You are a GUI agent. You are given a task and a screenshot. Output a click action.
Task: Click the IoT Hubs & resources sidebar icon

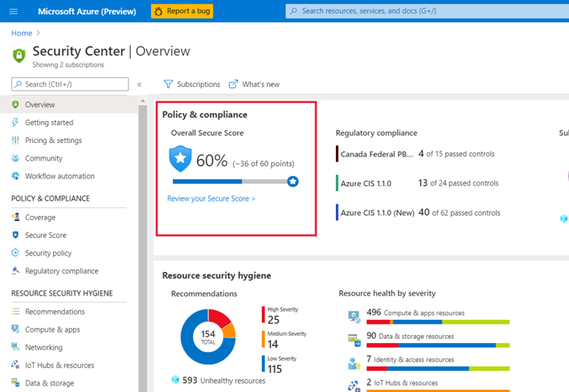coord(15,365)
